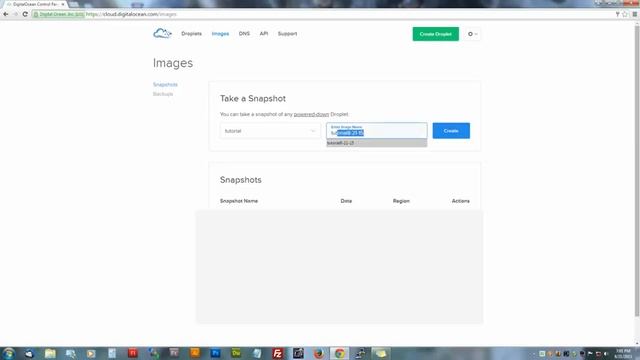Open Photoshop from the taskbar

tap(216, 353)
